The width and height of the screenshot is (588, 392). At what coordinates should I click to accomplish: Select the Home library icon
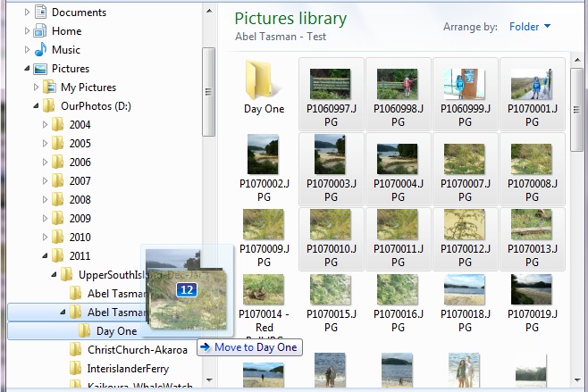(x=40, y=30)
